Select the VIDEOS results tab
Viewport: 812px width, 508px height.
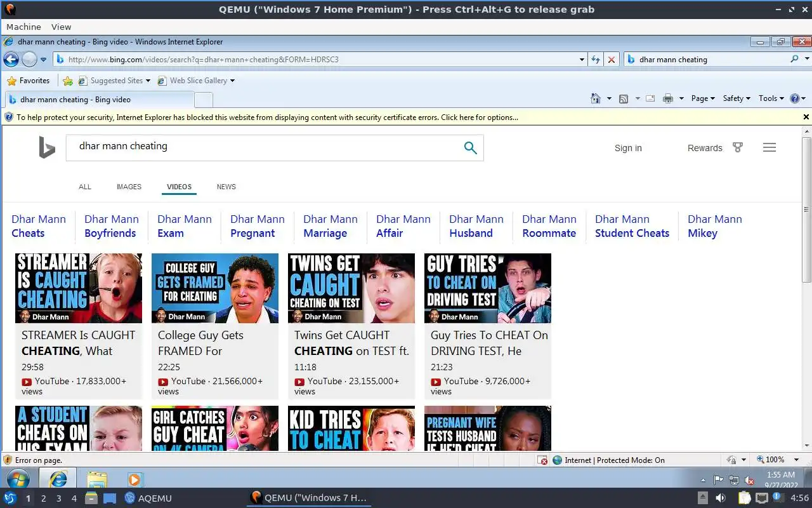pos(179,187)
